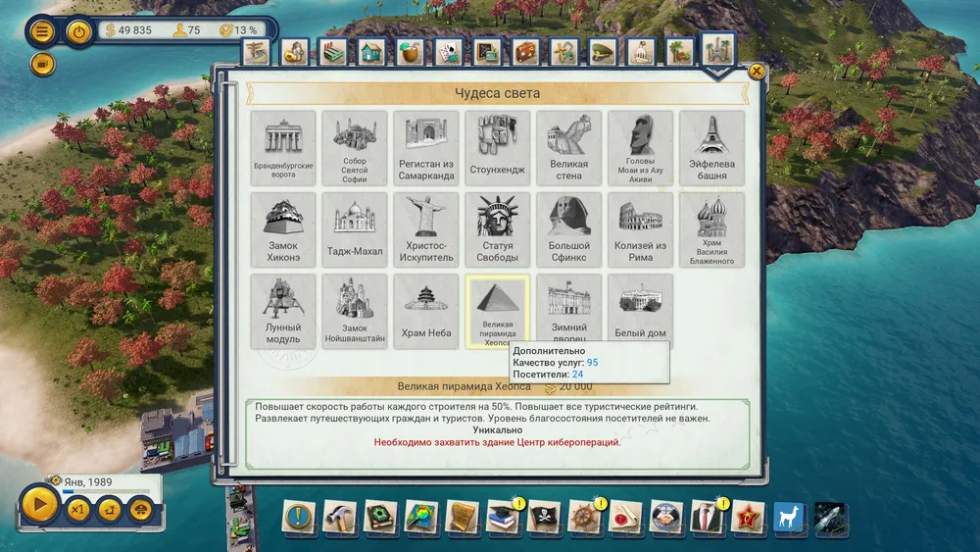
Task: Select the Тадж-Махал wonder
Action: (355, 230)
